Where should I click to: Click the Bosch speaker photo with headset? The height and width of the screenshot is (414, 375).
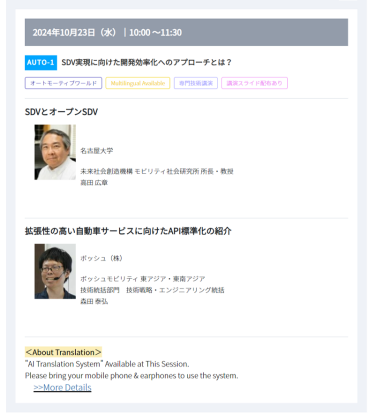(55, 271)
